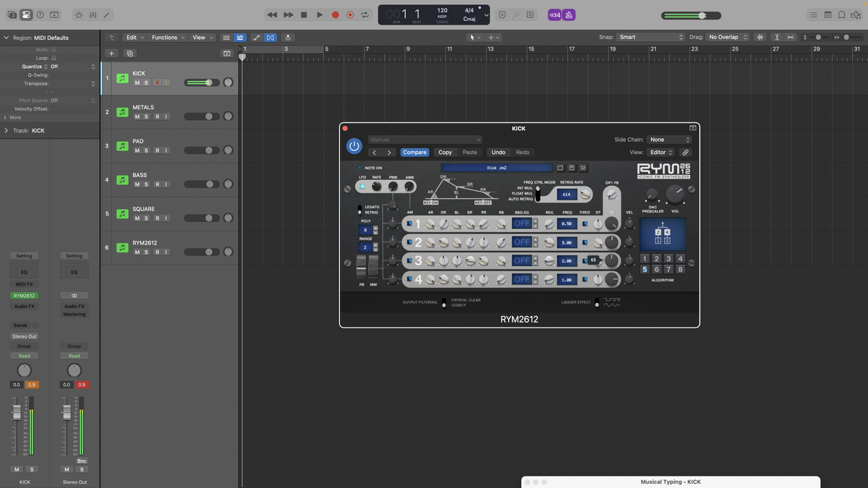Add a new track with the plus button
This screenshot has height=488, width=868.
click(x=111, y=53)
